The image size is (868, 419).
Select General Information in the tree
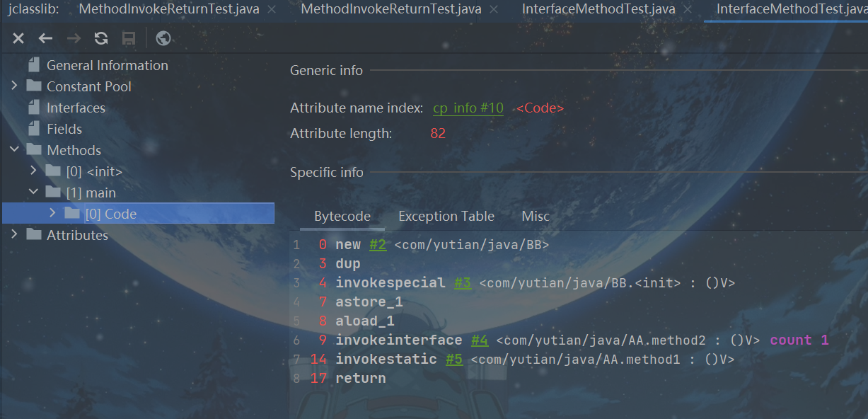tap(107, 65)
